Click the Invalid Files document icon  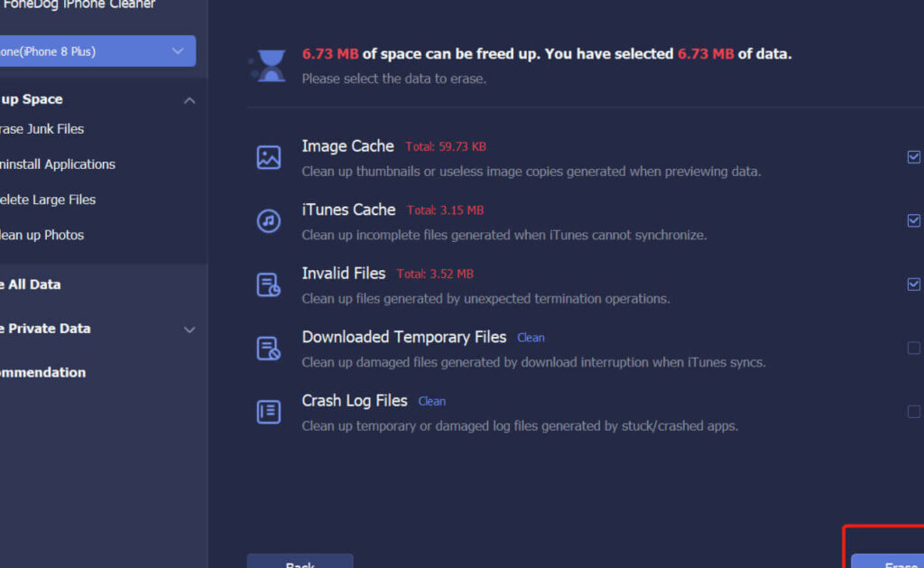pos(269,285)
